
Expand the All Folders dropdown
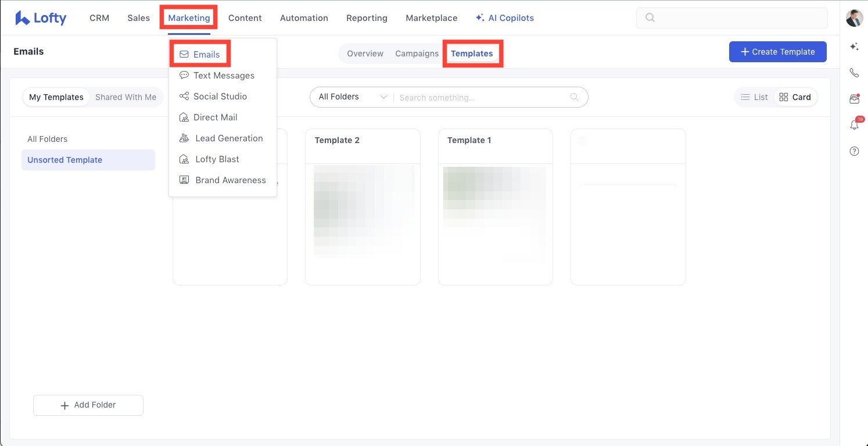coord(352,97)
